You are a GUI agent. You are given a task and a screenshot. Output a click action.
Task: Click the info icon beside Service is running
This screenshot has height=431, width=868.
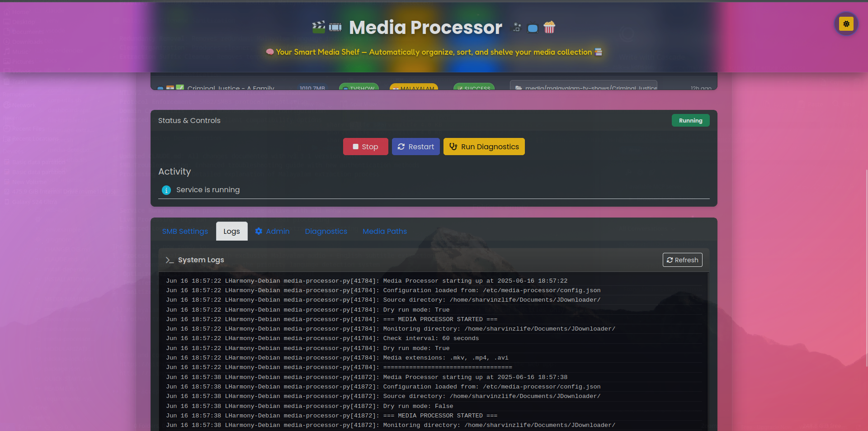click(166, 190)
